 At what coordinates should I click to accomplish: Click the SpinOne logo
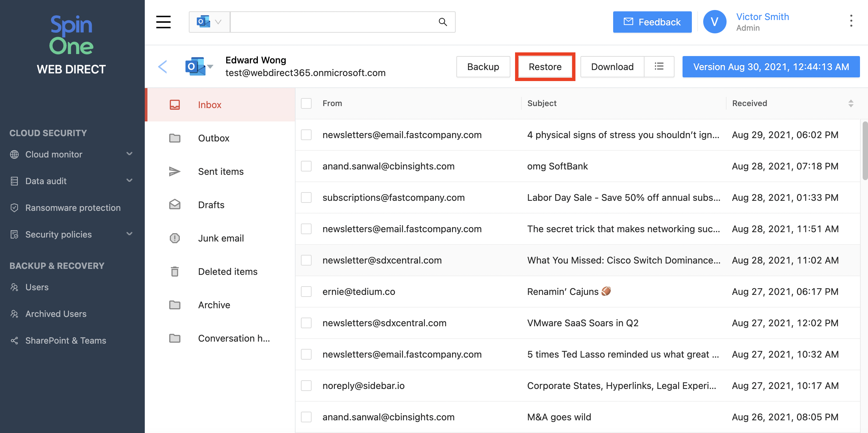coord(71,35)
